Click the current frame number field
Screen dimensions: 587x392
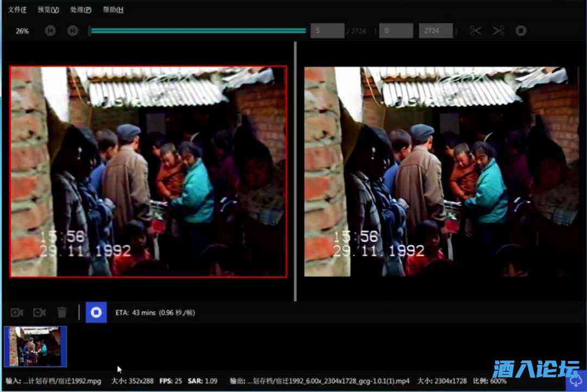coord(327,31)
